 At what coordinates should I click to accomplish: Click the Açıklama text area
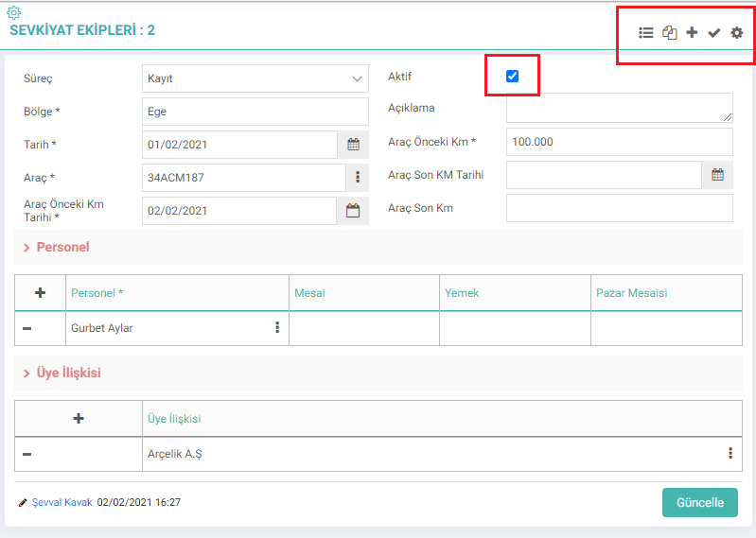click(x=620, y=108)
